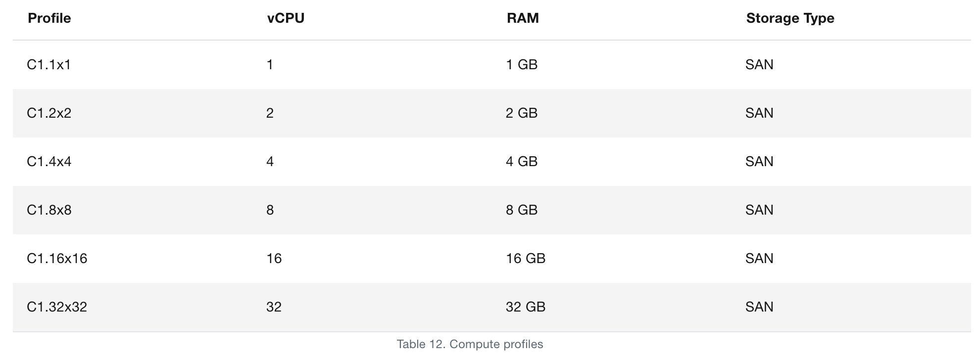Click SAN in the C1.32x32 row
This screenshot has width=980, height=359.
[x=759, y=307]
